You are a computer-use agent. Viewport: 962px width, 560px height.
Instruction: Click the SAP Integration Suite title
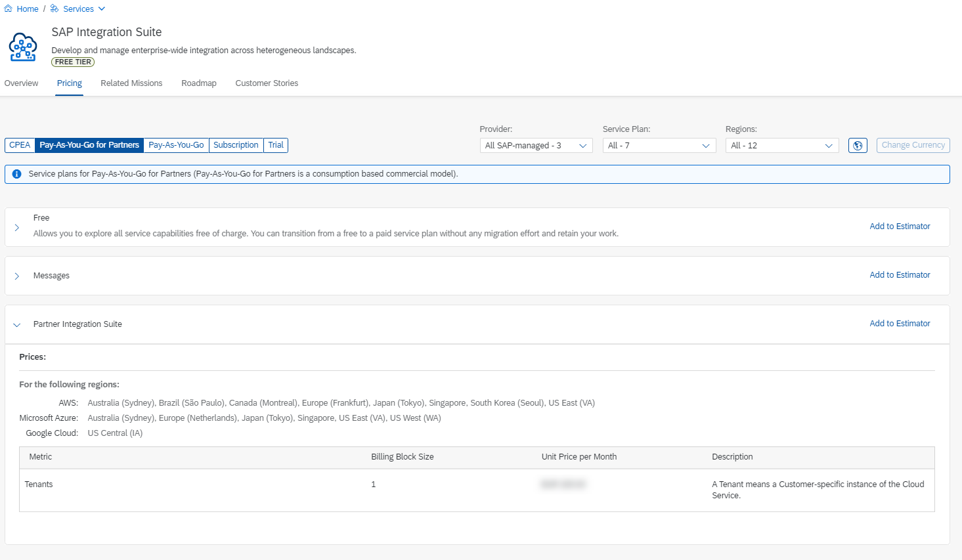[x=106, y=32]
